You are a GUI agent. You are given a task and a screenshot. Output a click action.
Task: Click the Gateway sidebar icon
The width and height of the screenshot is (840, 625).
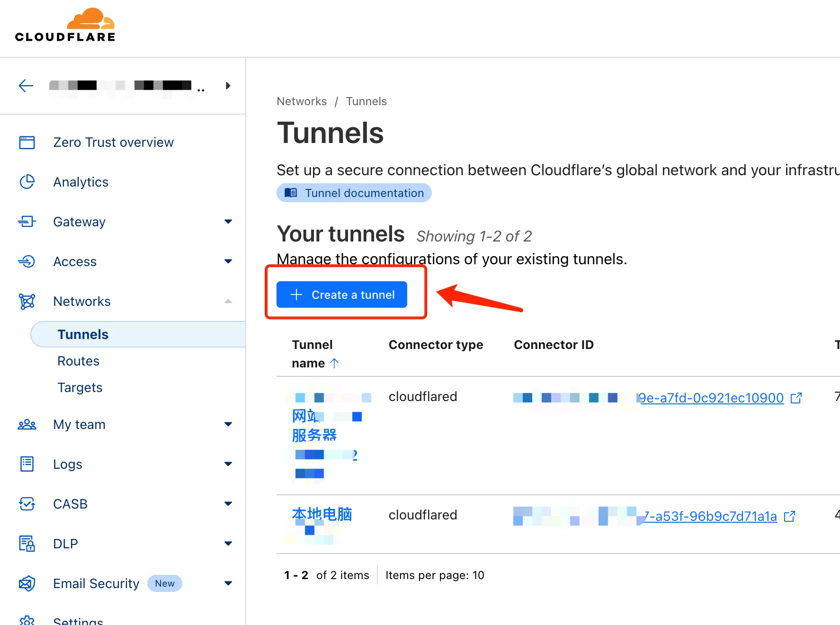click(27, 222)
